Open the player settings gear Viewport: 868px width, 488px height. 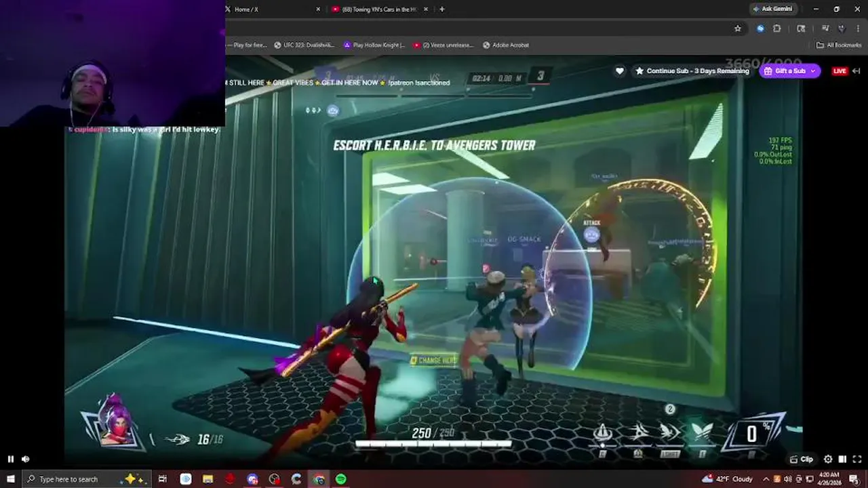(828, 459)
